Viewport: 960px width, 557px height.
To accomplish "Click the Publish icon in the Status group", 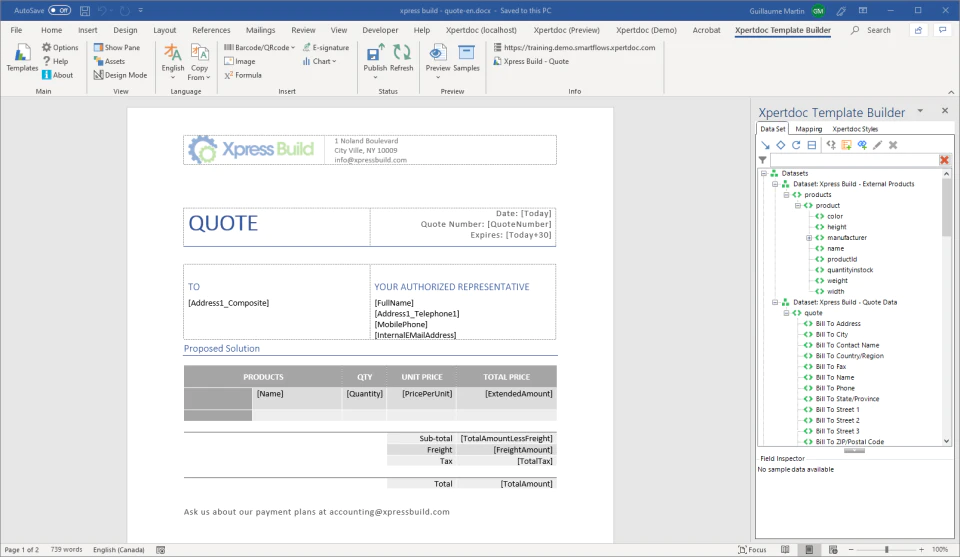I will pos(375,59).
